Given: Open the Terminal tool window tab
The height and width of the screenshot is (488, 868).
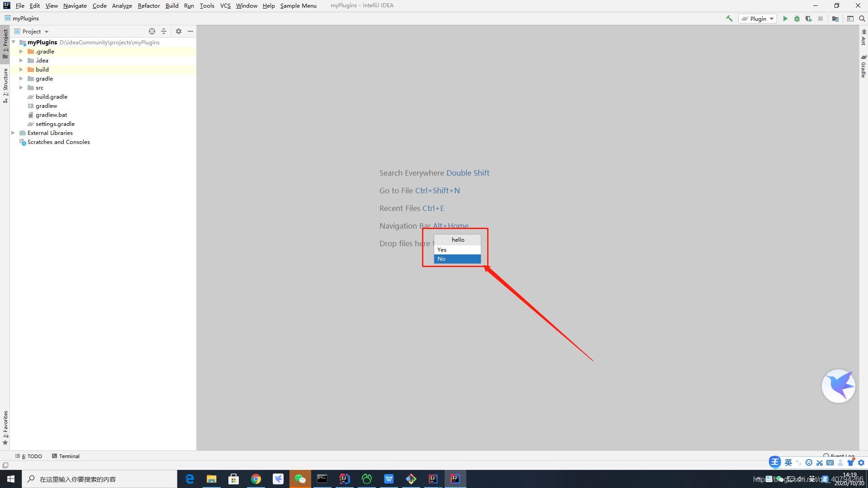Looking at the screenshot, I should 66,456.
